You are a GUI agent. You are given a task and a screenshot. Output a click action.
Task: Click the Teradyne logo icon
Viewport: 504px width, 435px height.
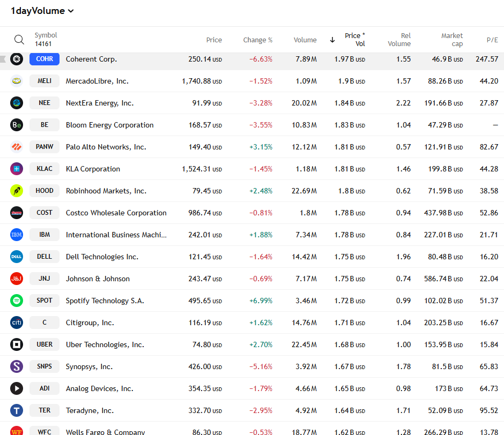click(x=17, y=410)
